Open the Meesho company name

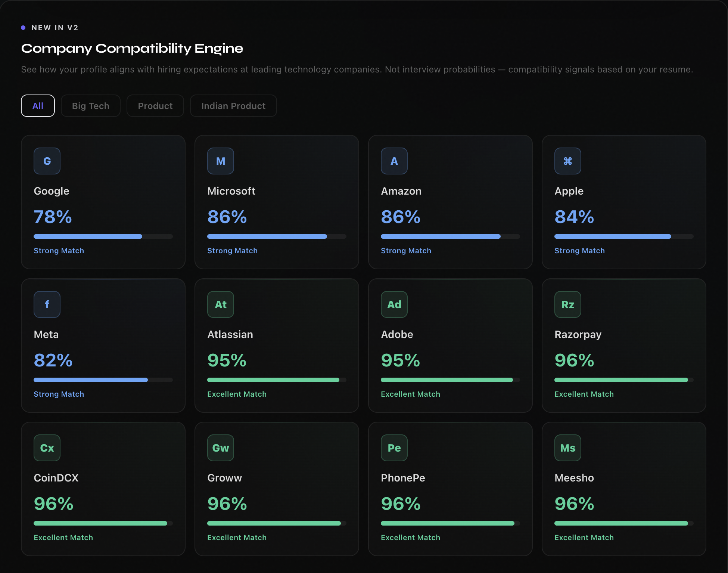click(574, 478)
